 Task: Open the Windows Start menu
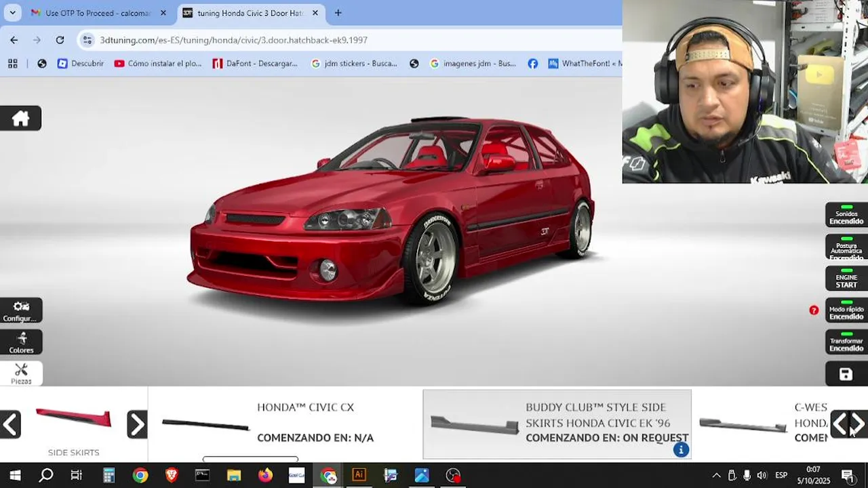[x=15, y=475]
